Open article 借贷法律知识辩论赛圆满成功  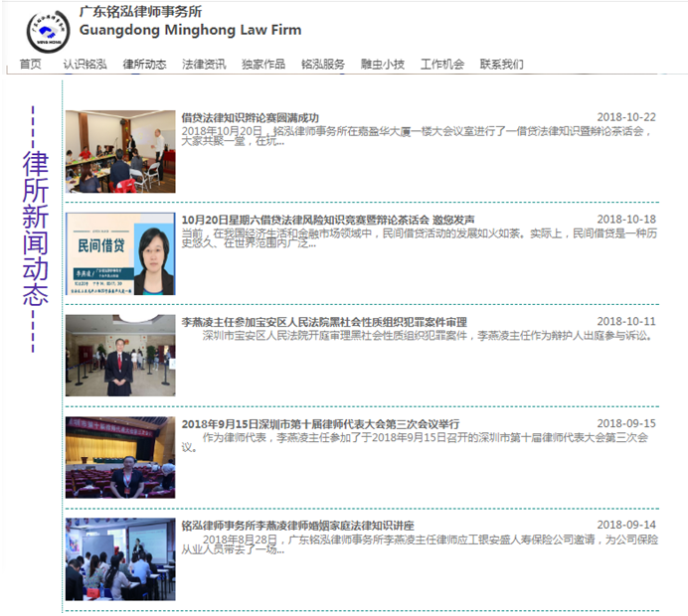[x=251, y=117]
